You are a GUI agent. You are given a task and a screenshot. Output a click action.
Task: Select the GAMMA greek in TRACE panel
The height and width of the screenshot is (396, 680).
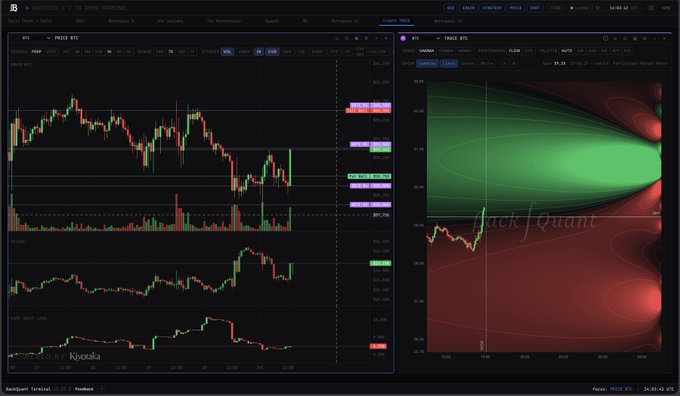point(427,51)
